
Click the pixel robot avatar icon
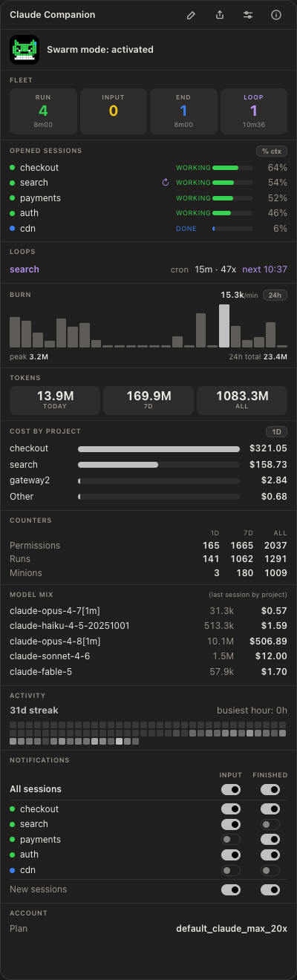(x=25, y=50)
